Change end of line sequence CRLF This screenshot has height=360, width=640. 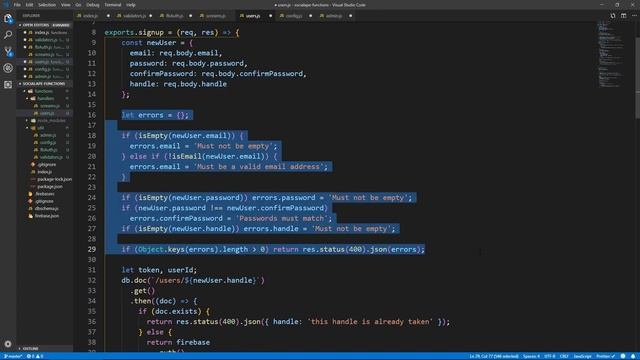tap(564, 356)
